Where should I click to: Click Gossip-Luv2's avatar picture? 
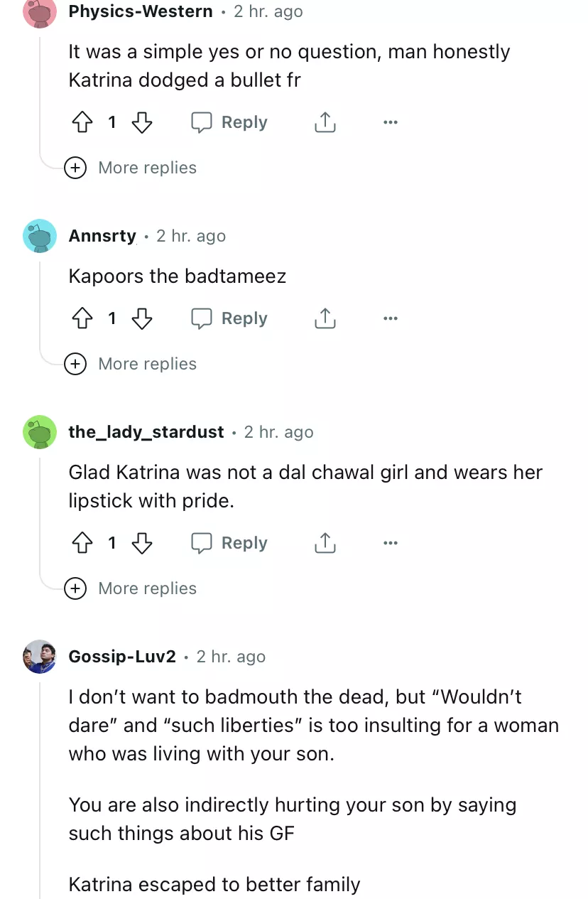(x=40, y=657)
